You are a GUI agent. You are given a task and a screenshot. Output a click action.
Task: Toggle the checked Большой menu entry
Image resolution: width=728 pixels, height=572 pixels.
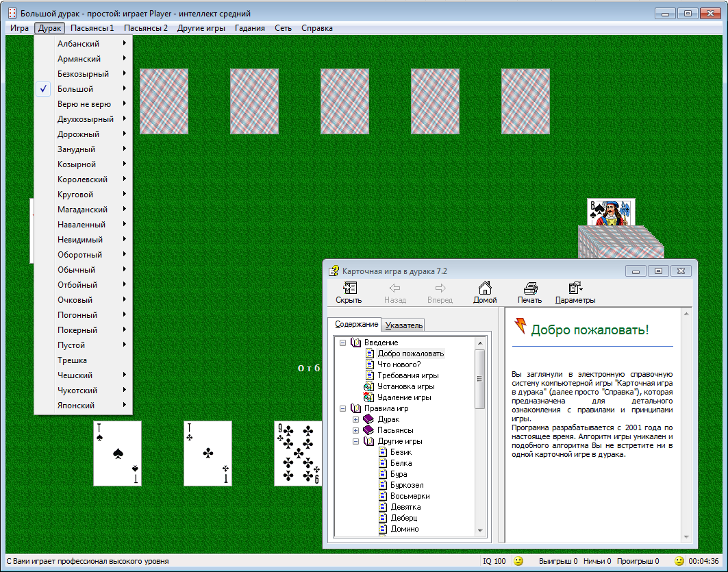click(83, 88)
